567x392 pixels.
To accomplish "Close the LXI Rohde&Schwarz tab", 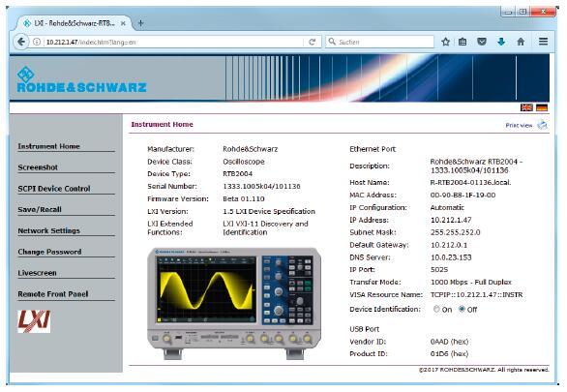I will click(123, 23).
